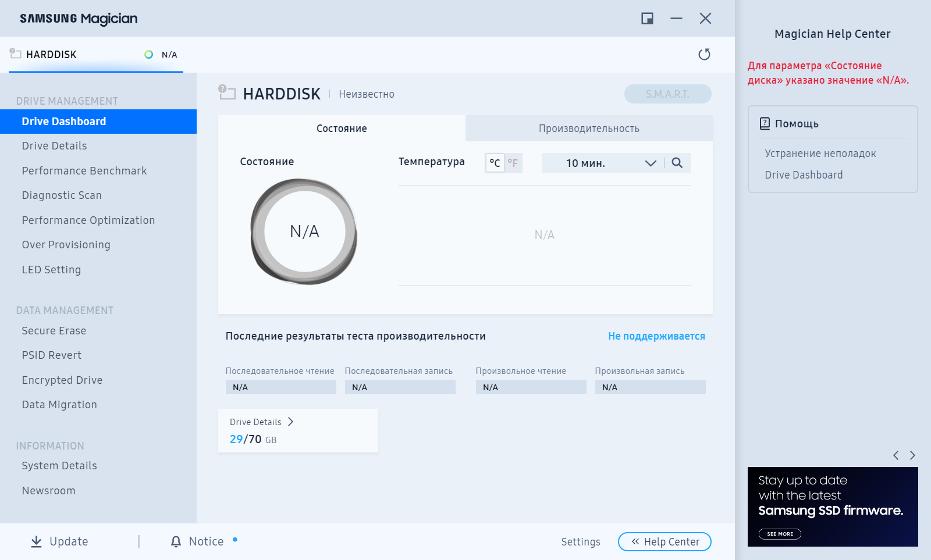Show previous banner with left arrow
The height and width of the screenshot is (560, 931).
pyautogui.click(x=896, y=455)
